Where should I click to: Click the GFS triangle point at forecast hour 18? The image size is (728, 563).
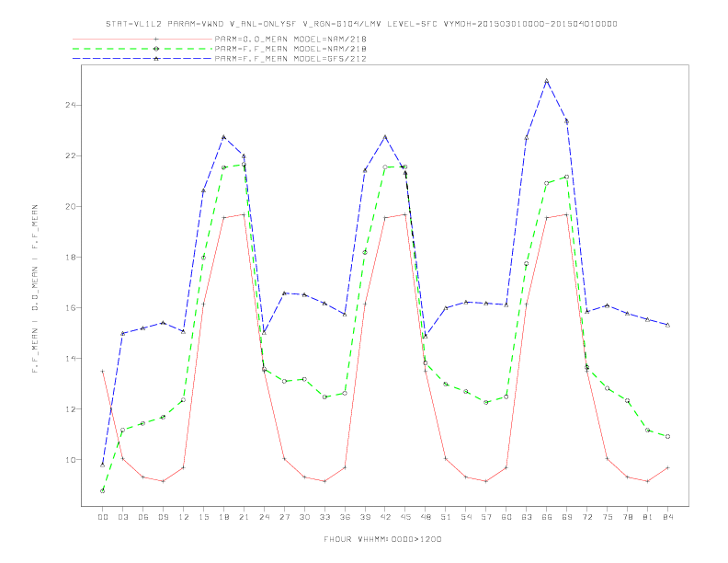(x=223, y=137)
